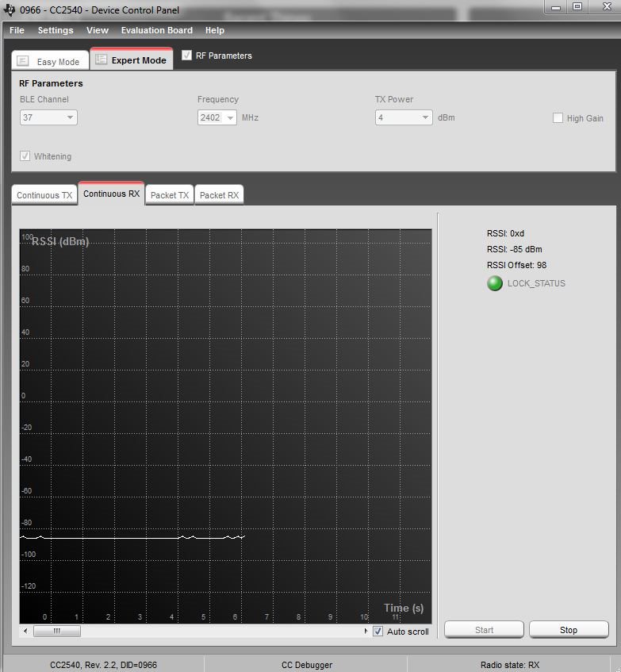Click the graph scrollbar thumb
The height and width of the screenshot is (672, 621).
57,631
